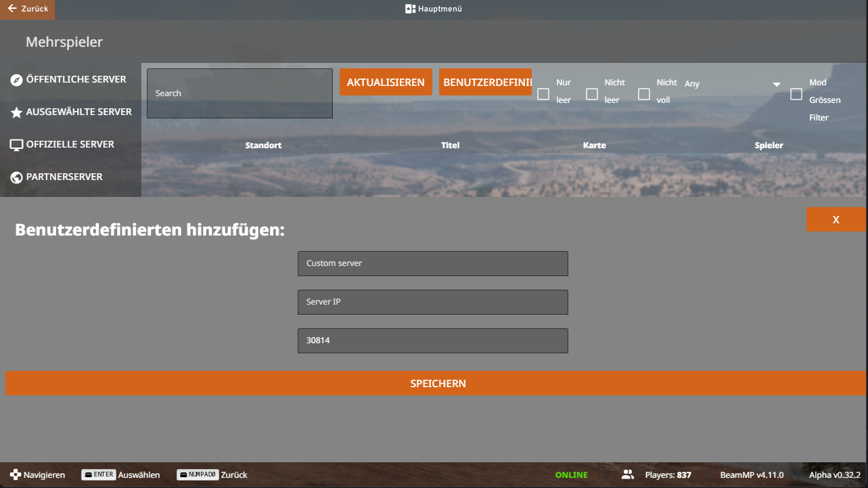Sort the list by Spieler column
The width and height of the screenshot is (868, 488).
pyautogui.click(x=769, y=146)
